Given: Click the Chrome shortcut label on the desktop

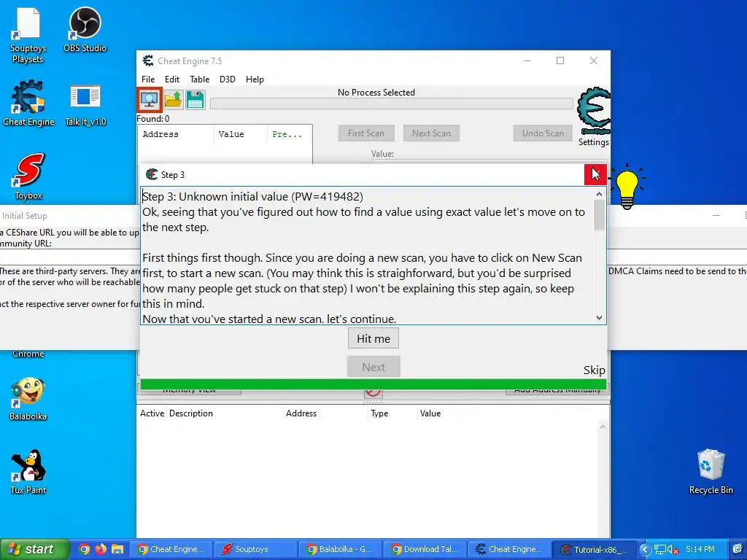Looking at the screenshot, I should (28, 354).
